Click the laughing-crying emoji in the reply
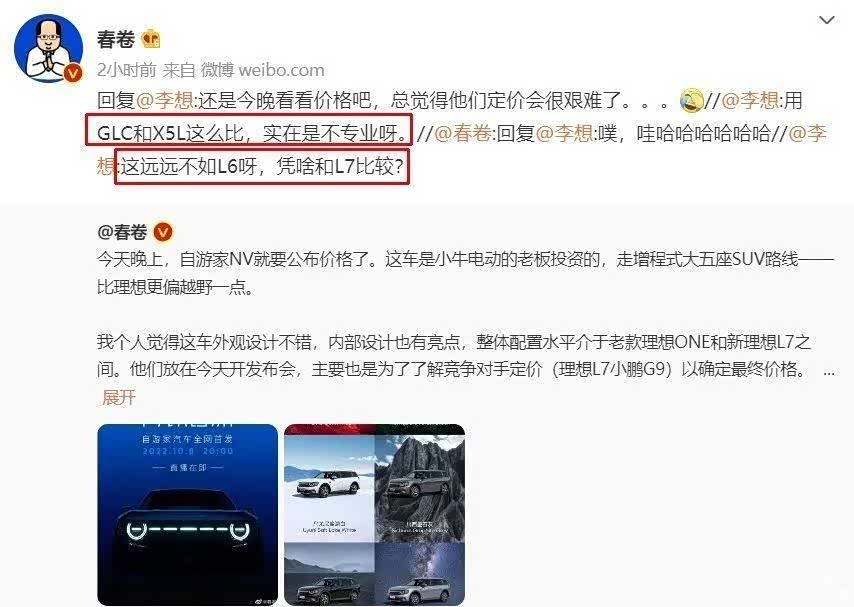854x607 pixels. coord(691,100)
